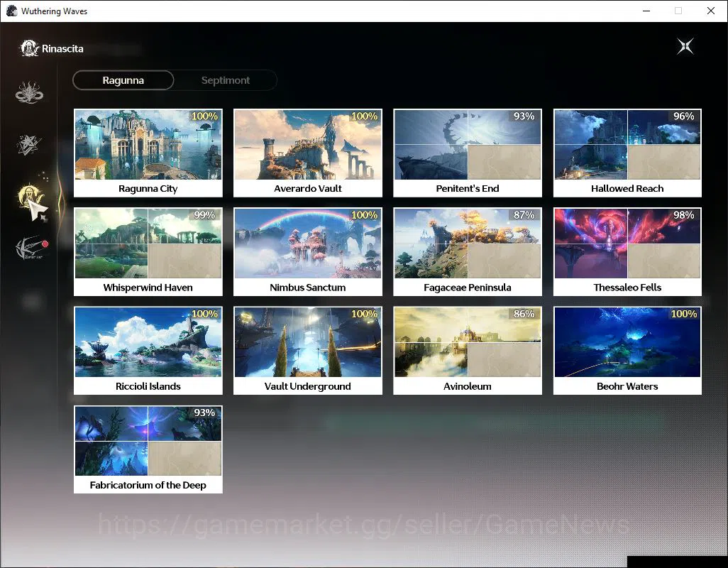Viewport: 728px width, 568px height.
Task: Click the Wuthering Waves title bar app icon
Action: point(11,11)
